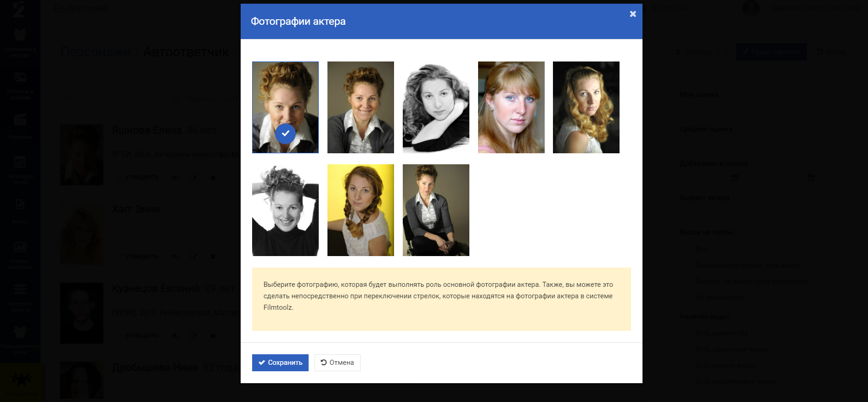The width and height of the screenshot is (868, 402).
Task: Toggle Есть самопроба filter
Action: click(721, 333)
